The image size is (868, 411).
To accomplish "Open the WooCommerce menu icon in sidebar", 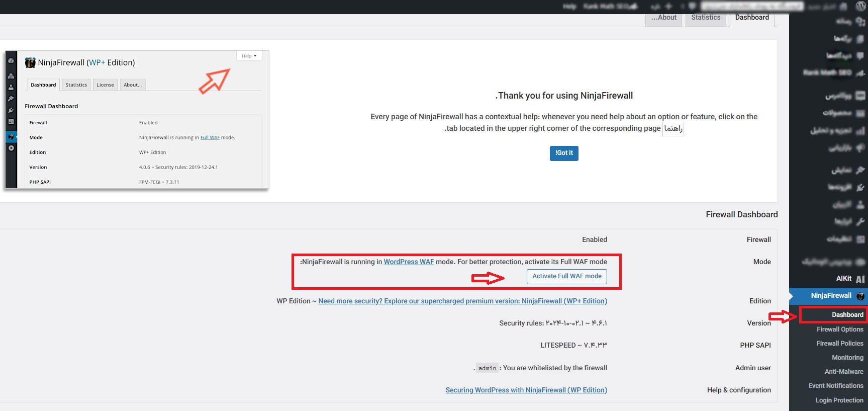I will (860, 95).
